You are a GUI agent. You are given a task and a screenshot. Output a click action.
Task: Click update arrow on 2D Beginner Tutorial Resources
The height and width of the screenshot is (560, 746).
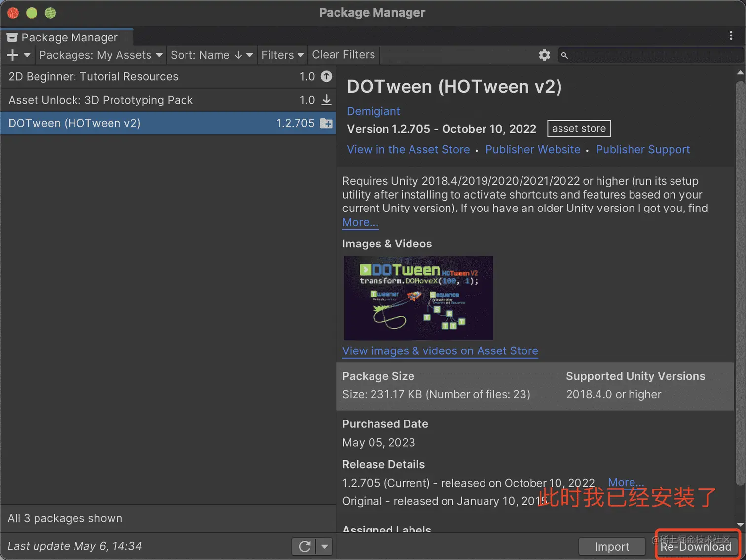coord(326,76)
